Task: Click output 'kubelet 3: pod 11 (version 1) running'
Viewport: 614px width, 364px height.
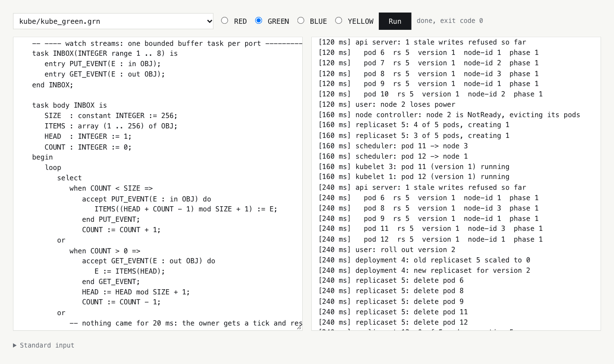Action: [x=414, y=167]
